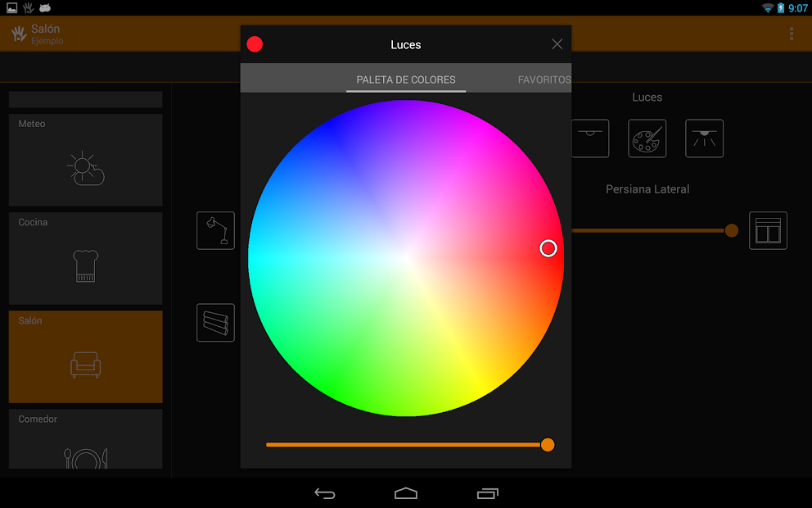Close the Luces dialog

click(557, 44)
